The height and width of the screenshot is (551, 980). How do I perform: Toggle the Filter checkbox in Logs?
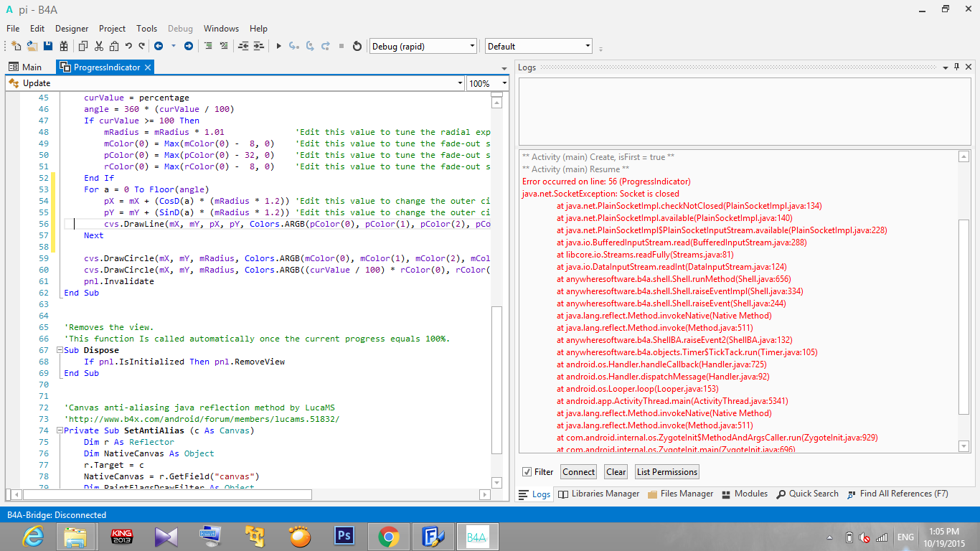(527, 472)
